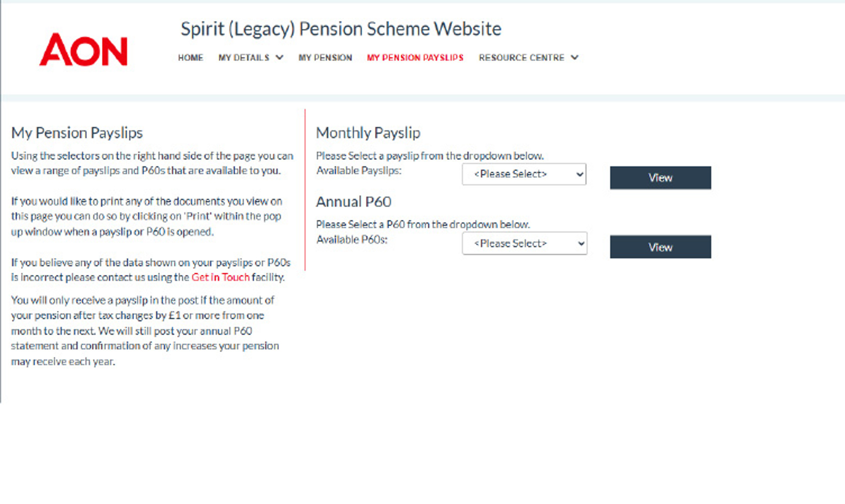The width and height of the screenshot is (845, 504).
Task: Click the paragraph about payslips in the post
Action: tap(144, 331)
